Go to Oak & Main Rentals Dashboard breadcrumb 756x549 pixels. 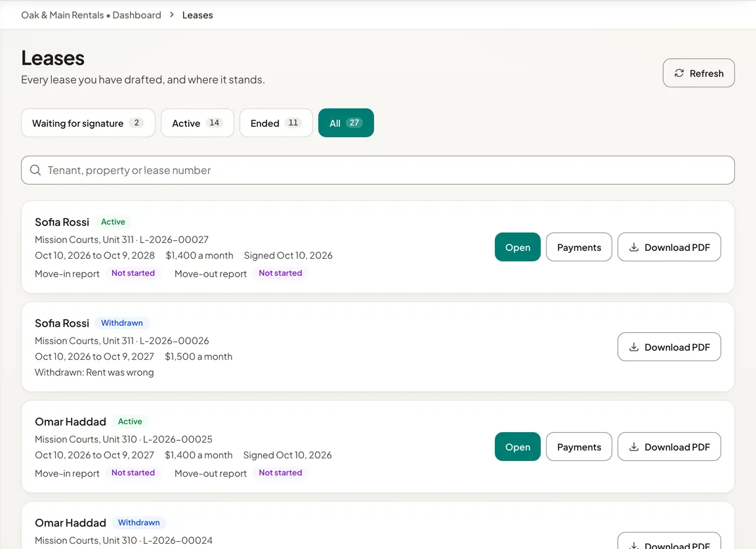[91, 15]
